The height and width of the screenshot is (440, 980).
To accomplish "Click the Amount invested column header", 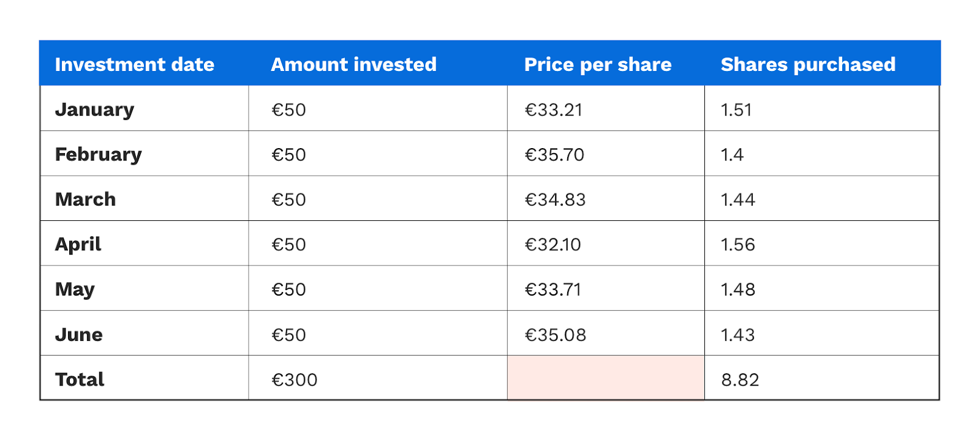I will tap(353, 64).
